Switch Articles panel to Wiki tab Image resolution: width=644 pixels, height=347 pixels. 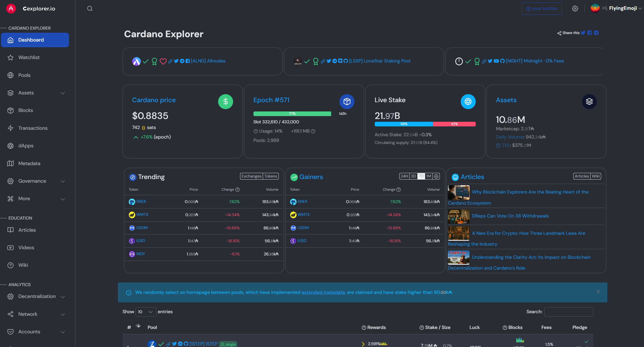tap(595, 176)
